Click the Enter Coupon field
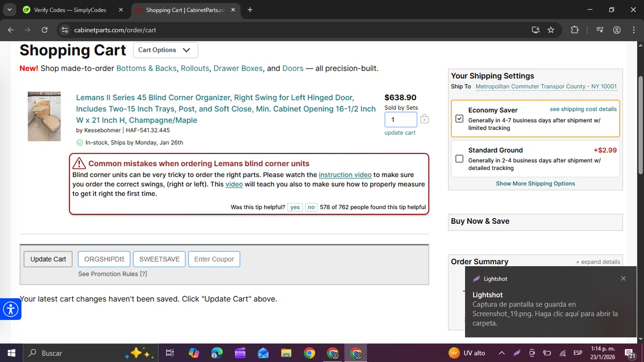This screenshot has height=362, width=644. pyautogui.click(x=214, y=259)
